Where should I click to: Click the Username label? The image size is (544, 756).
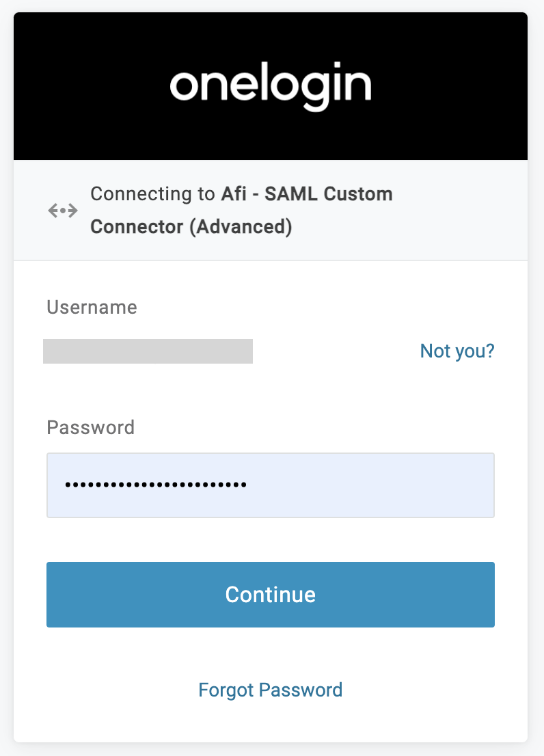tap(92, 308)
